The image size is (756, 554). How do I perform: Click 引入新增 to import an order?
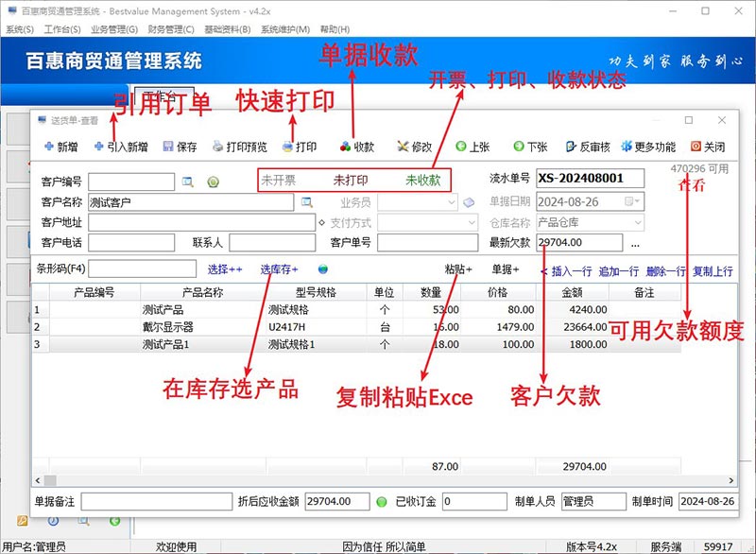(121, 147)
